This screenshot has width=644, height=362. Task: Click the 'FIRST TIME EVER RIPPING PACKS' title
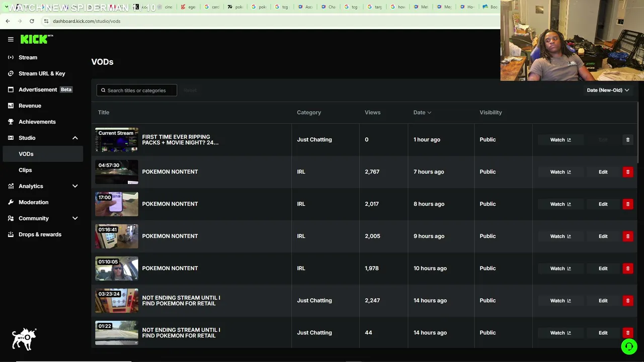(180, 140)
